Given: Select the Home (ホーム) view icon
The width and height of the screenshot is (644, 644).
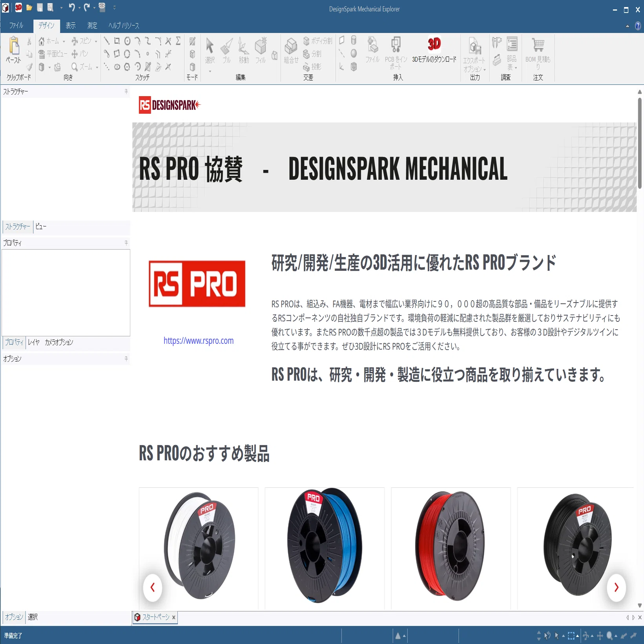Looking at the screenshot, I should pos(42,41).
